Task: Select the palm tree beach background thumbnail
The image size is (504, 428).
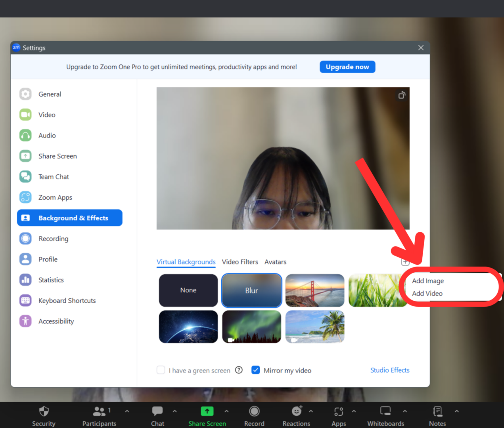Action: 314,327
